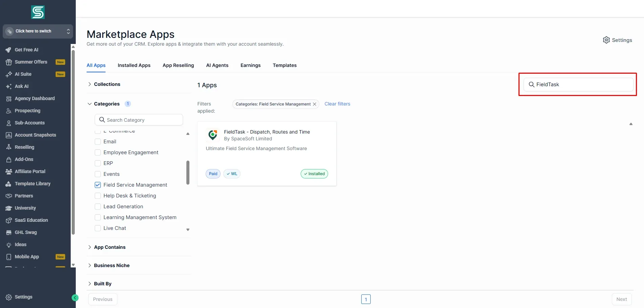Collapse the sidebar with green arrow
This screenshot has height=308, width=644.
(75, 298)
